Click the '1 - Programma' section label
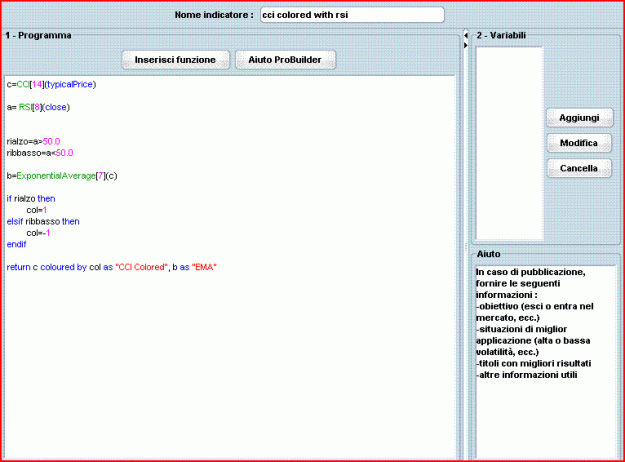Screen dimensions: 625x462 coord(38,35)
